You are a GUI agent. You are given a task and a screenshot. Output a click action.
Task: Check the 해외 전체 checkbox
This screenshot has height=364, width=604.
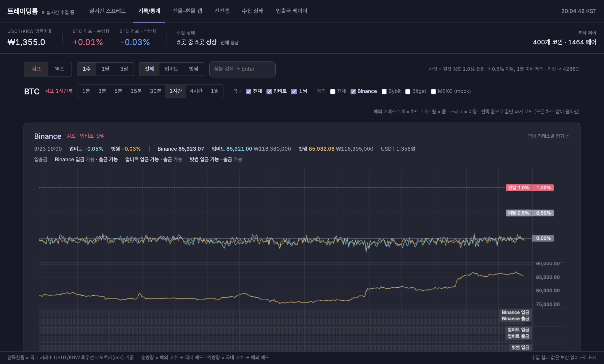tap(333, 91)
